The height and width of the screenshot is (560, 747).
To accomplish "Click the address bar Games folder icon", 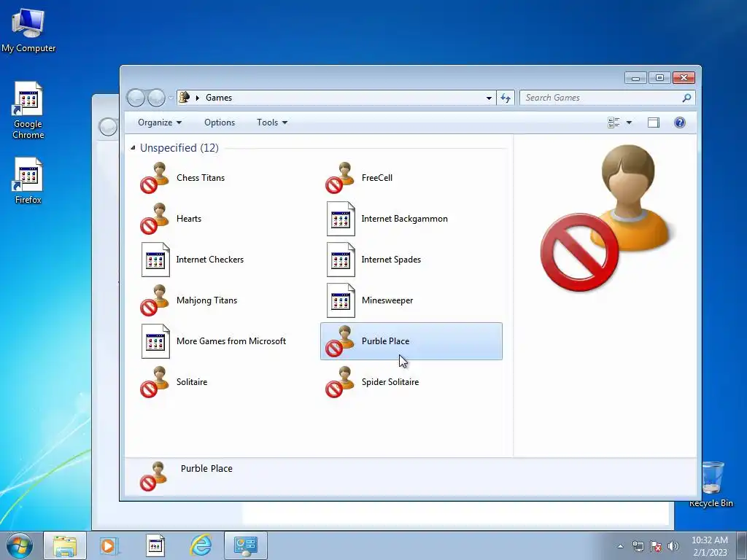I will (185, 98).
